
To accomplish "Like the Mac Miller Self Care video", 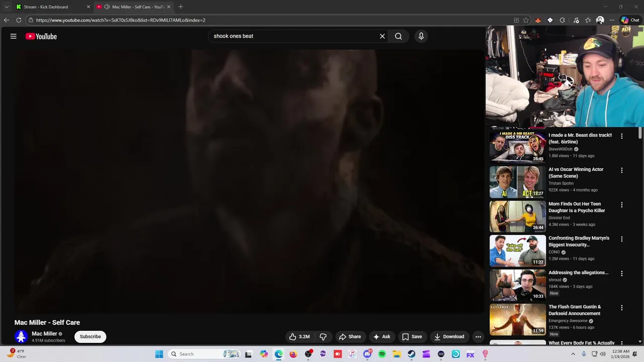I will click(299, 337).
